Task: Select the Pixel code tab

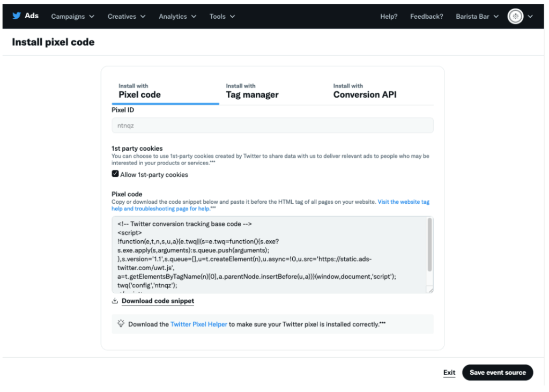Action: (139, 91)
